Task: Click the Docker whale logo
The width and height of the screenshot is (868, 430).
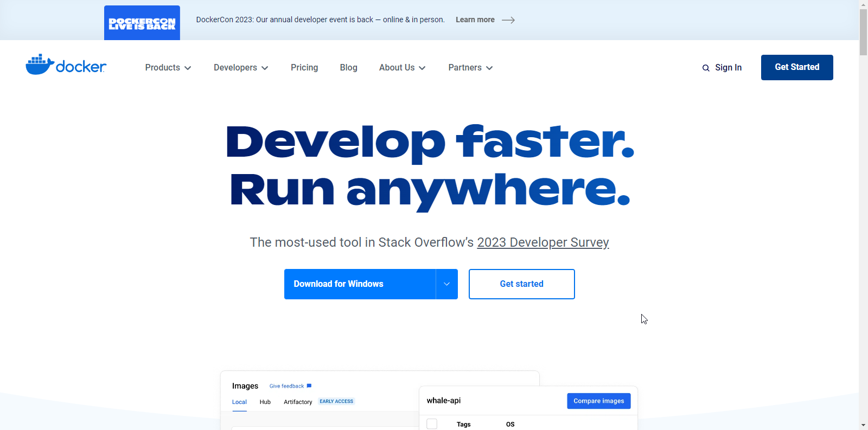Action: click(66, 65)
